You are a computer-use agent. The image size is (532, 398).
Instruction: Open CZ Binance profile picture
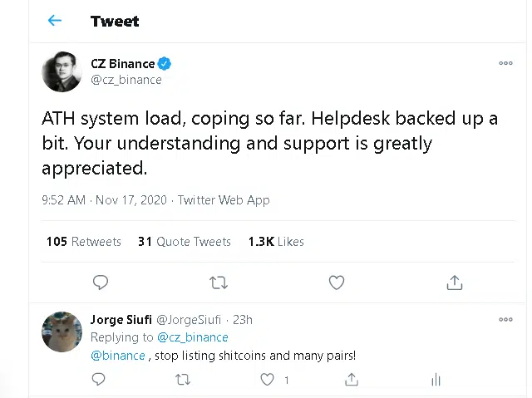tap(62, 71)
